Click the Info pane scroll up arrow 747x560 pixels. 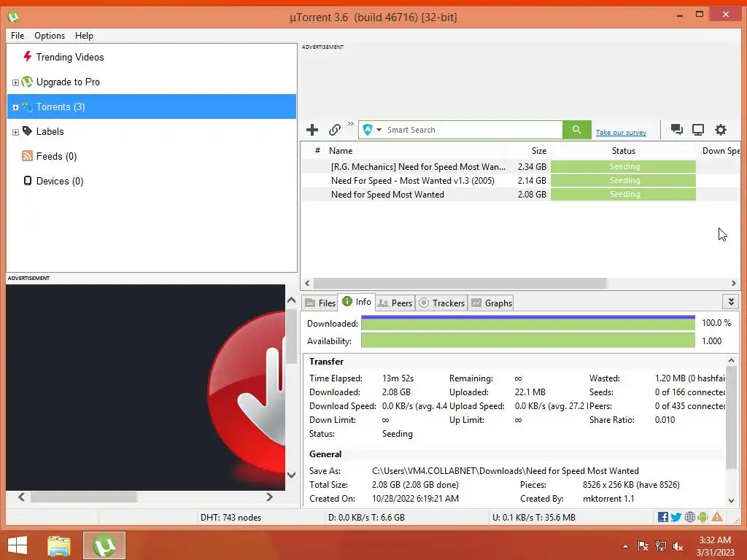click(x=731, y=360)
